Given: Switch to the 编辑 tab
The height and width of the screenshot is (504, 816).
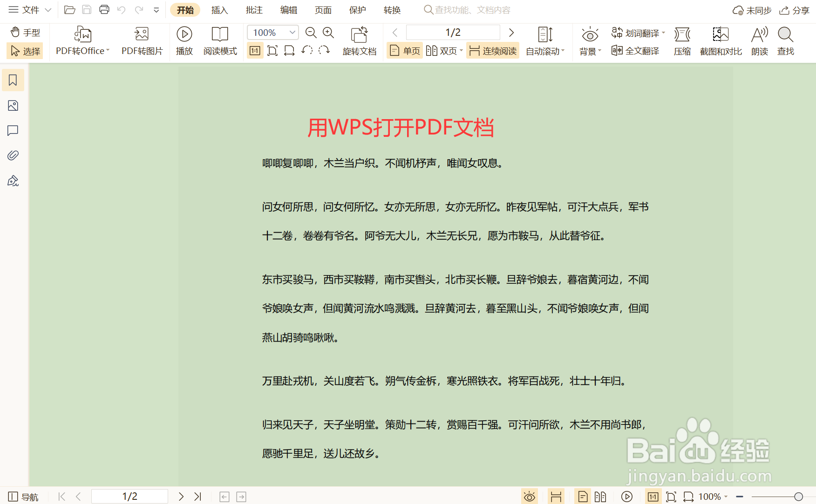Looking at the screenshot, I should 288,10.
